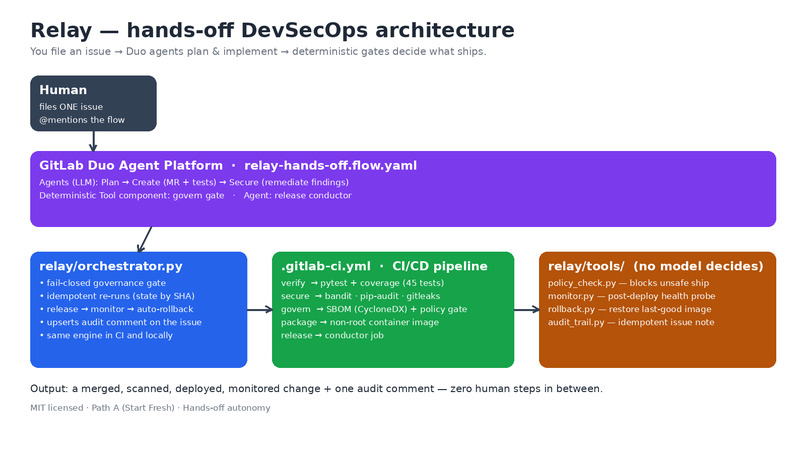Select the dark 'Human' box heading
806x453 pixels.
[63, 90]
